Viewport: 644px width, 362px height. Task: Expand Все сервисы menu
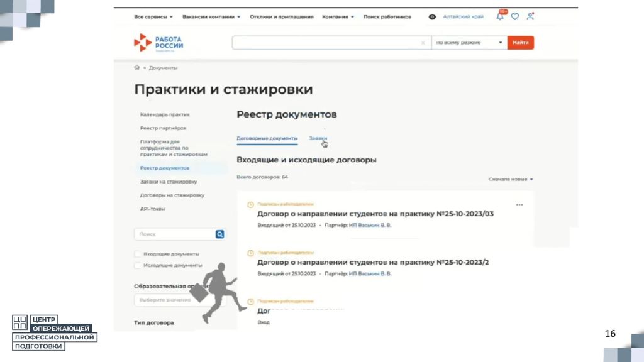(x=153, y=17)
